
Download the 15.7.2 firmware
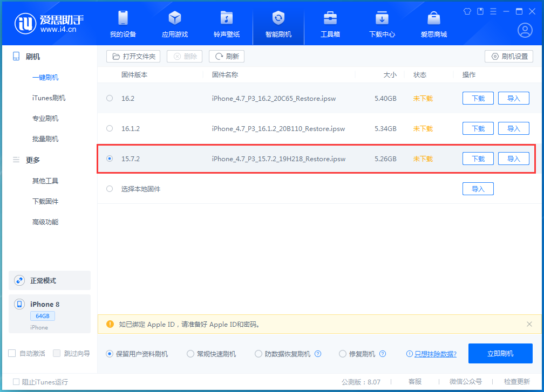point(478,159)
